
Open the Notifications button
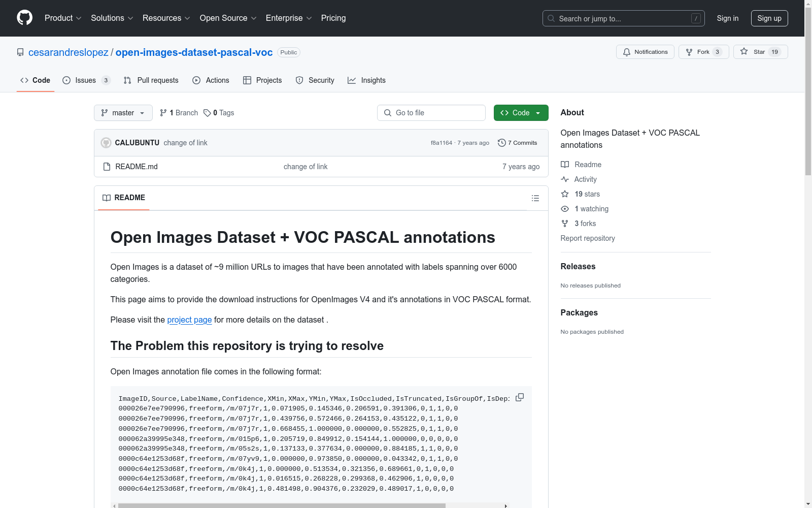pyautogui.click(x=645, y=52)
